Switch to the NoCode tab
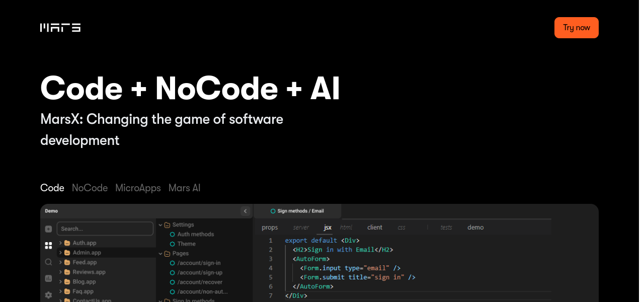644x302 pixels. point(90,188)
